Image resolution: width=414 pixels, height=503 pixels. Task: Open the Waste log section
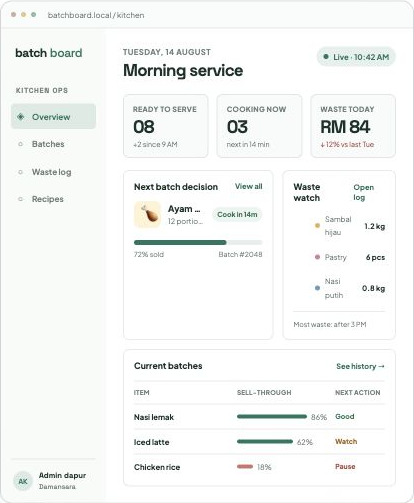pyautogui.click(x=53, y=172)
